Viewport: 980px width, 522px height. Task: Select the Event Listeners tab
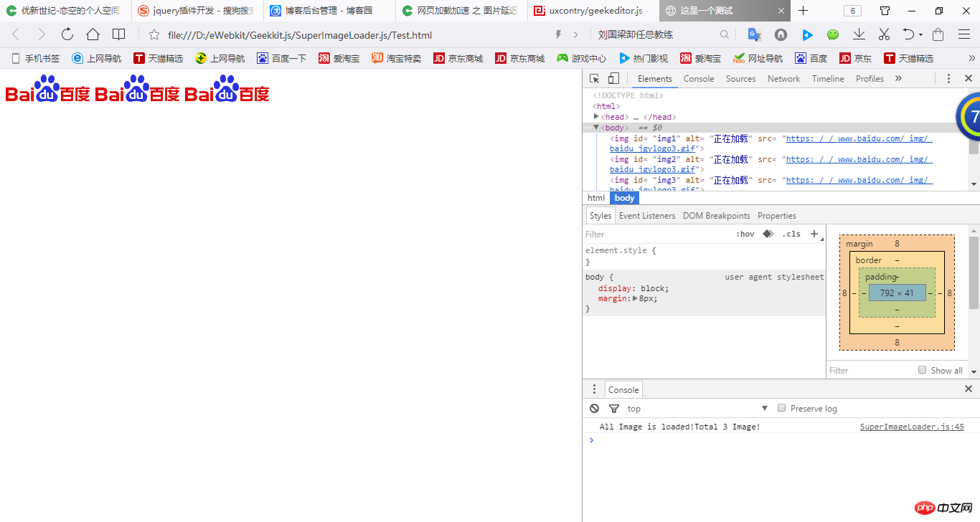(647, 216)
